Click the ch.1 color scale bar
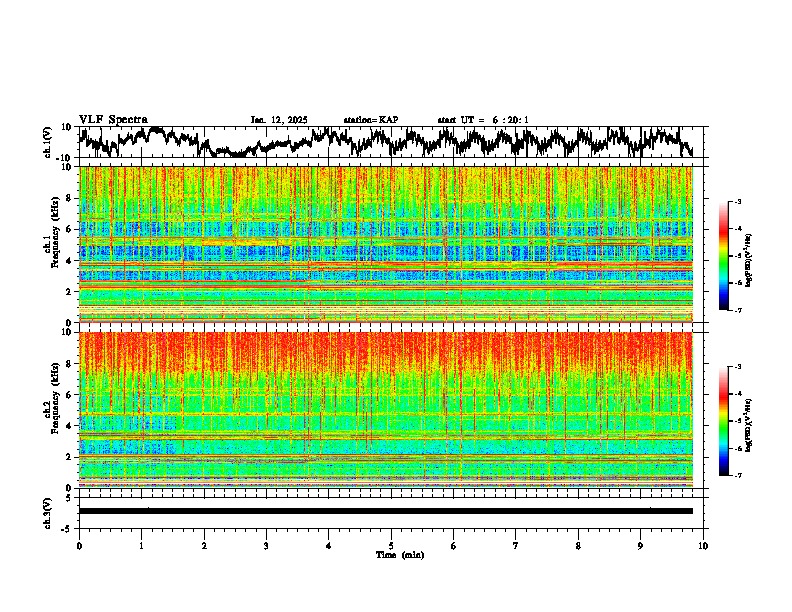Image resolution: width=792 pixels, height=612 pixels. [724, 256]
